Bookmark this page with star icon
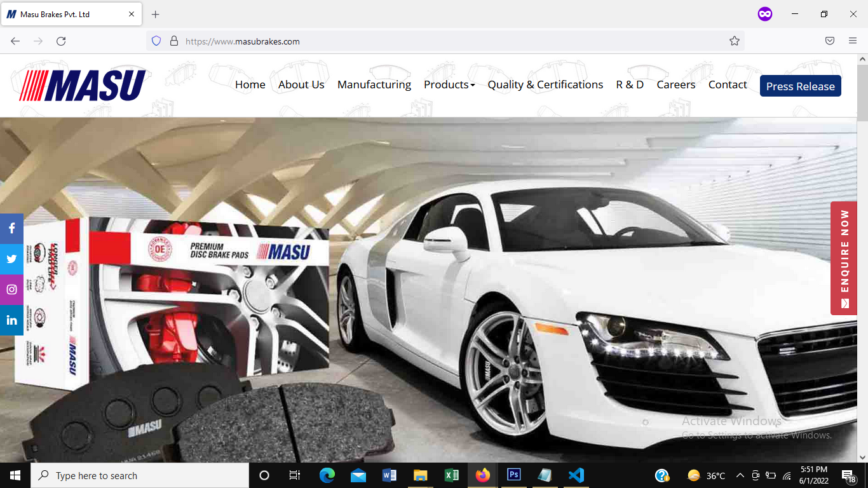The image size is (868, 488). pos(735,41)
